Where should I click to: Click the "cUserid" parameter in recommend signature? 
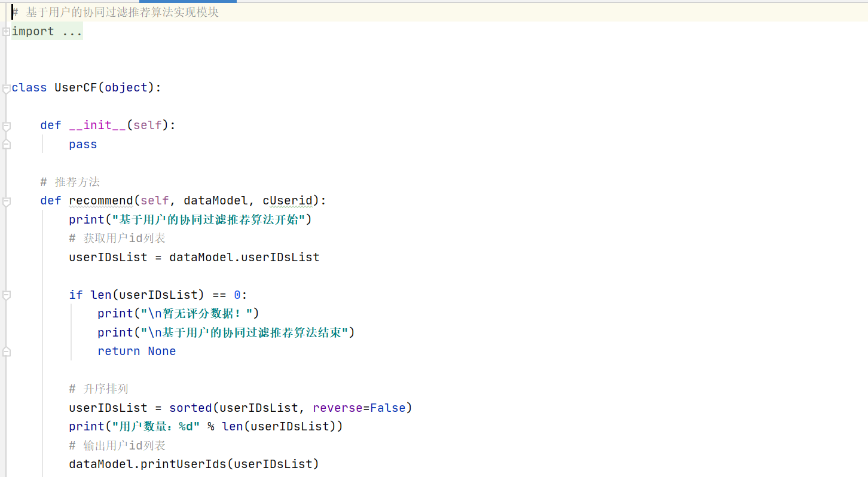coord(288,200)
